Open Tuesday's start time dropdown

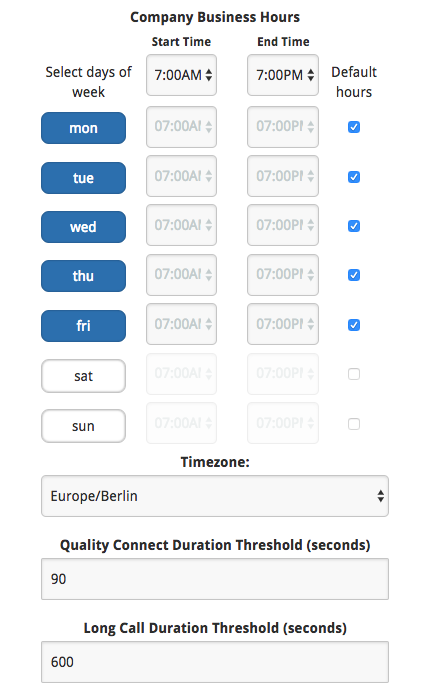coord(182,176)
